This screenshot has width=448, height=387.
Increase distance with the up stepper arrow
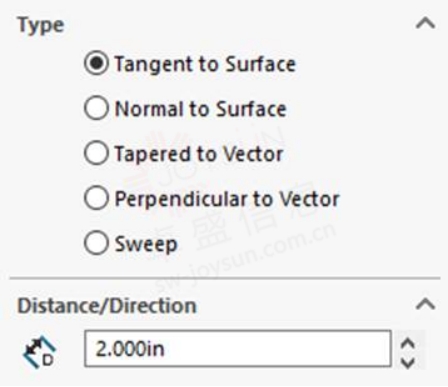click(x=408, y=343)
